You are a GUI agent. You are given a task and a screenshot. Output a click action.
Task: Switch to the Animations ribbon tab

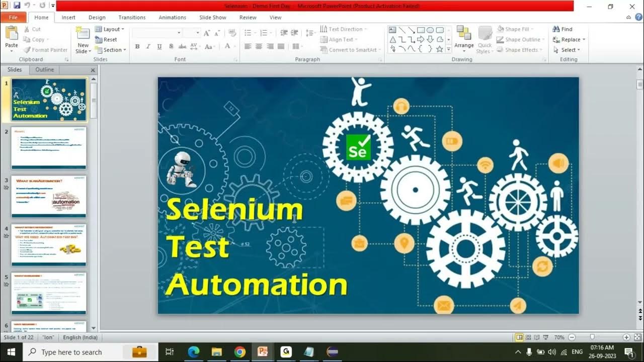173,17
